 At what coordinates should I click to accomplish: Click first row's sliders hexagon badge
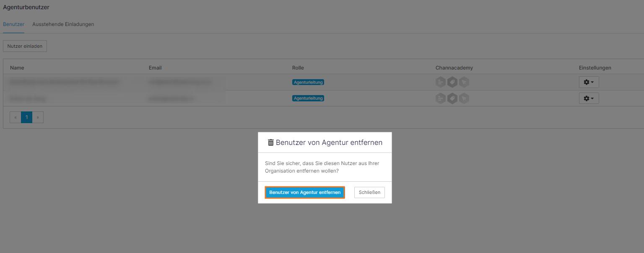440,82
